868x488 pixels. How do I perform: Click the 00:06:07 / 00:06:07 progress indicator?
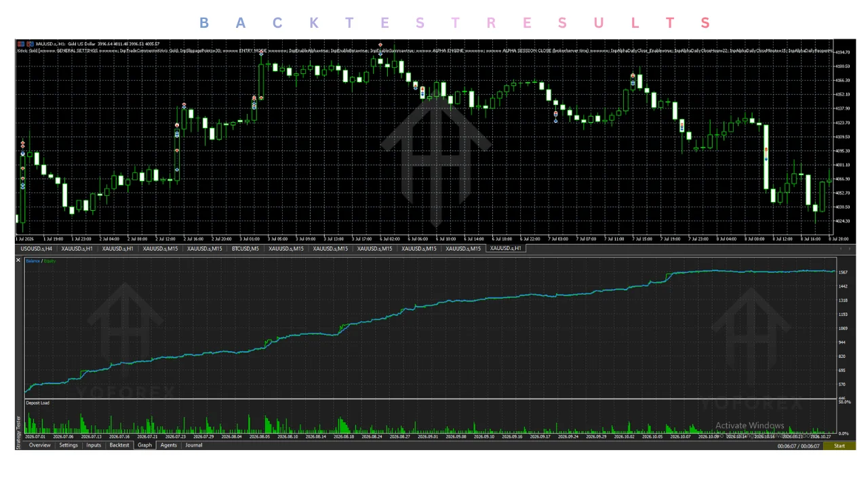798,446
